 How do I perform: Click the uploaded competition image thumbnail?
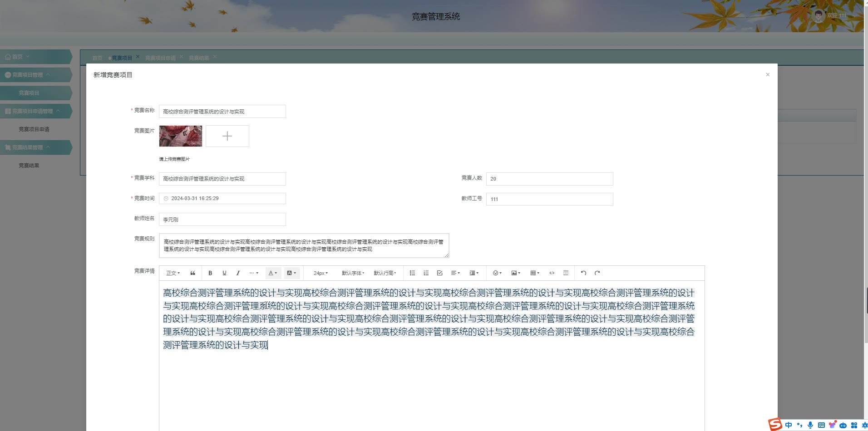[x=181, y=136]
